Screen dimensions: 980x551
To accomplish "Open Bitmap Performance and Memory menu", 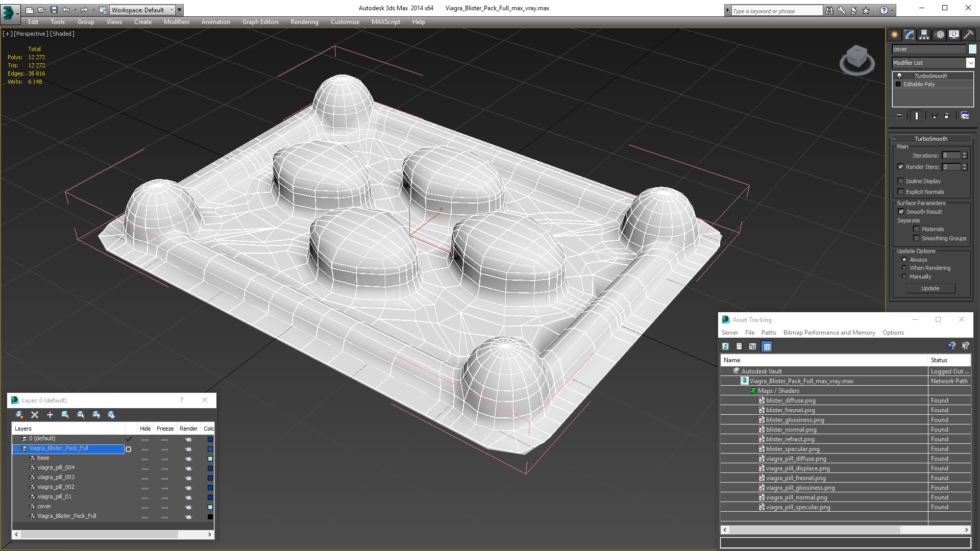I will [829, 333].
